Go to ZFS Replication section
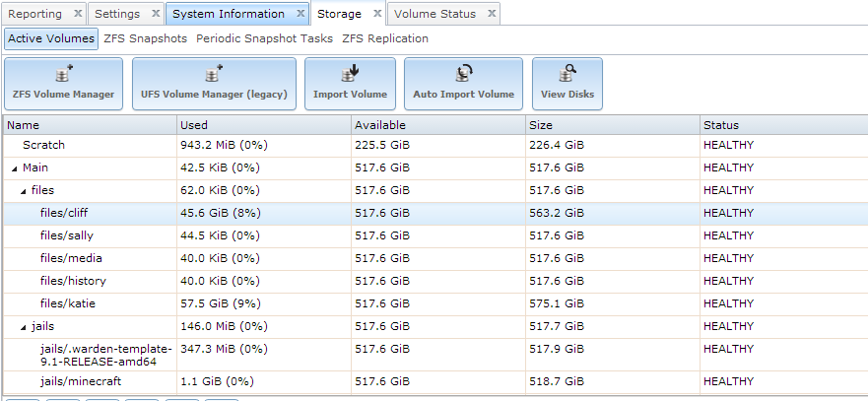Image resolution: width=868 pixels, height=401 pixels. coord(384,38)
